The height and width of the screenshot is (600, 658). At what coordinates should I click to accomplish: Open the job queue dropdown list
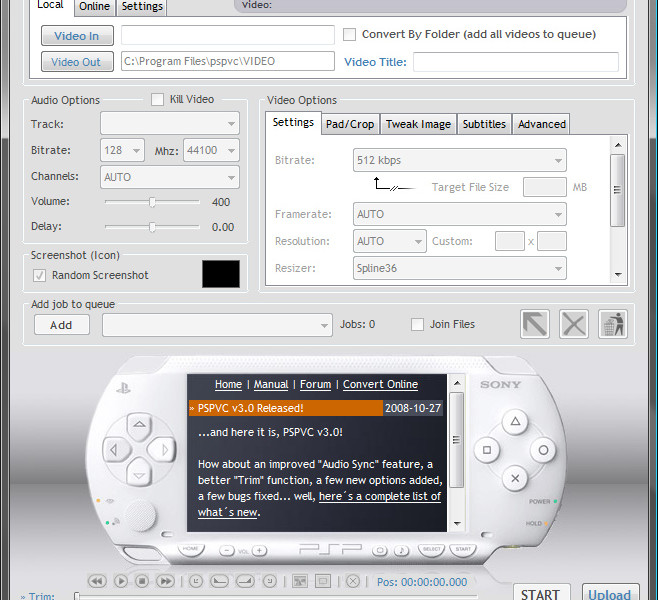[217, 325]
